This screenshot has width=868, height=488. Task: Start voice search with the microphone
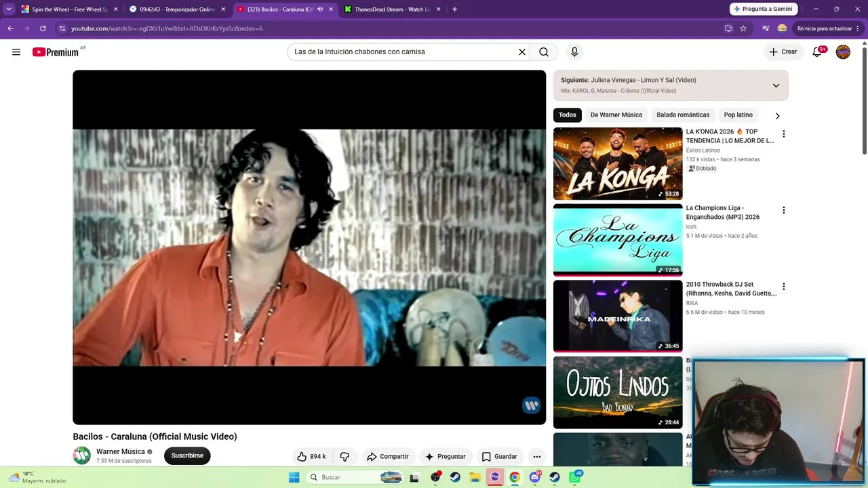pyautogui.click(x=574, y=52)
